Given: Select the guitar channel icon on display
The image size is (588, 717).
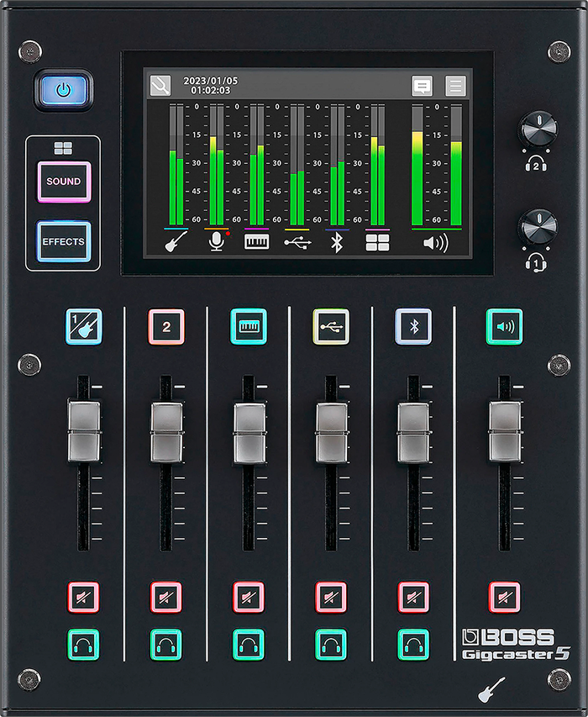Looking at the screenshot, I should (176, 241).
